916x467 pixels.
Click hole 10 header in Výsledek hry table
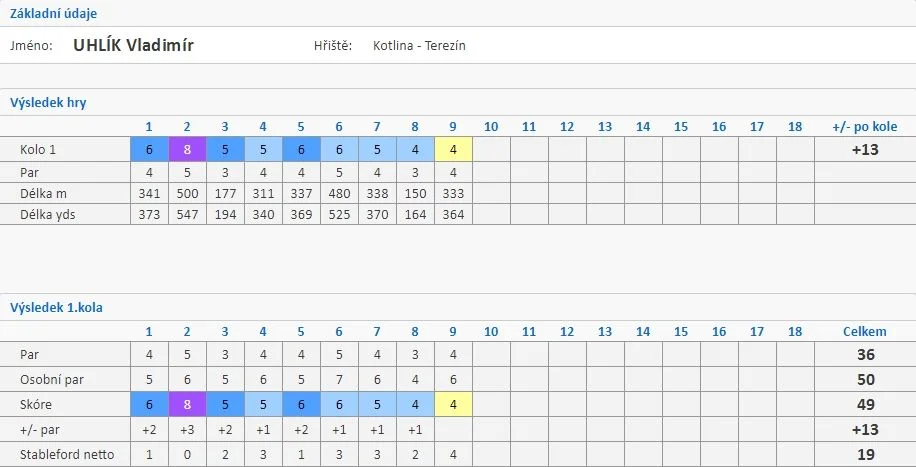tap(491, 127)
